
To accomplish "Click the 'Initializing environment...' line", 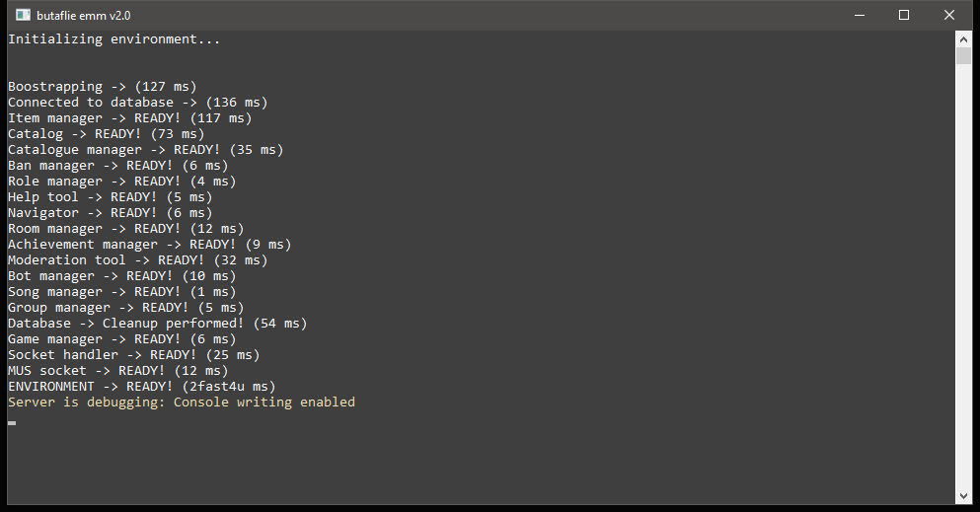I will [113, 39].
